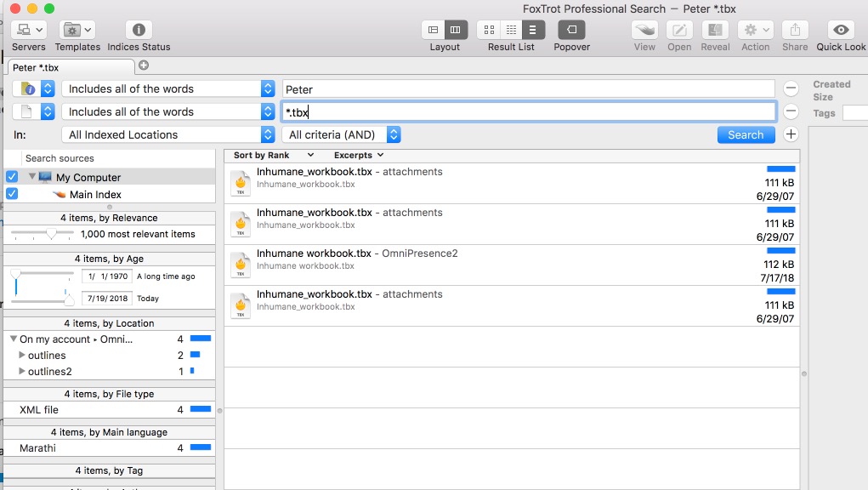This screenshot has height=490, width=868.
Task: Click the '4 items, by Main language' header
Action: point(109,432)
